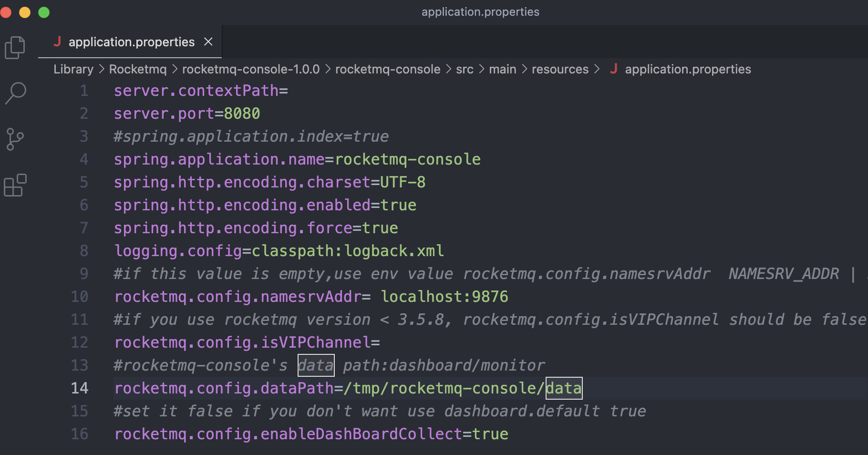Select the application.properties editor tab
The image size is (868, 455).
coord(130,42)
